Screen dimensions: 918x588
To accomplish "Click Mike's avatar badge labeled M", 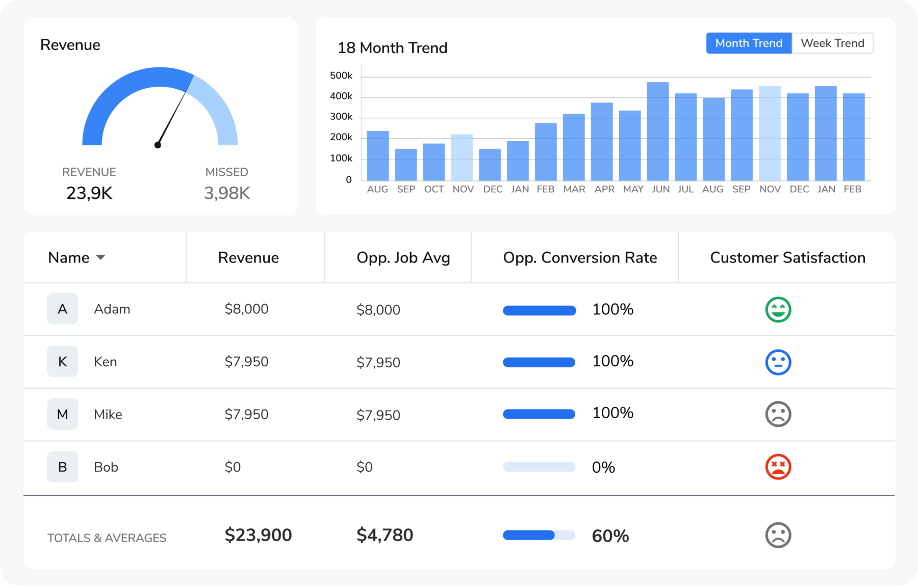I will pos(62,414).
